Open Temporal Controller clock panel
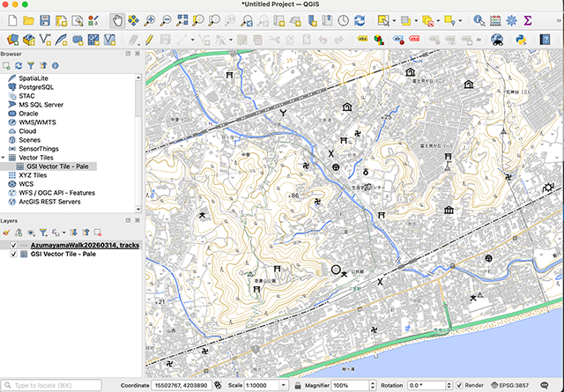This screenshot has height=392, width=564. tap(343, 20)
